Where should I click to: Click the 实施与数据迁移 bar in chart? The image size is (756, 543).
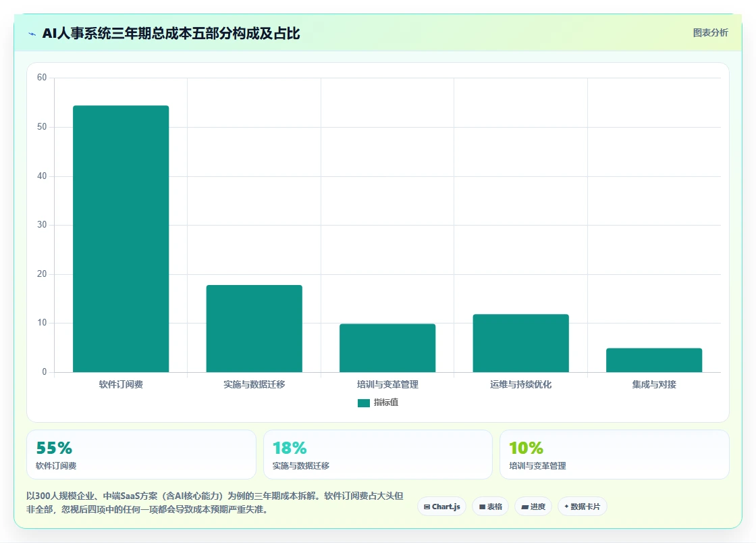[x=254, y=328]
